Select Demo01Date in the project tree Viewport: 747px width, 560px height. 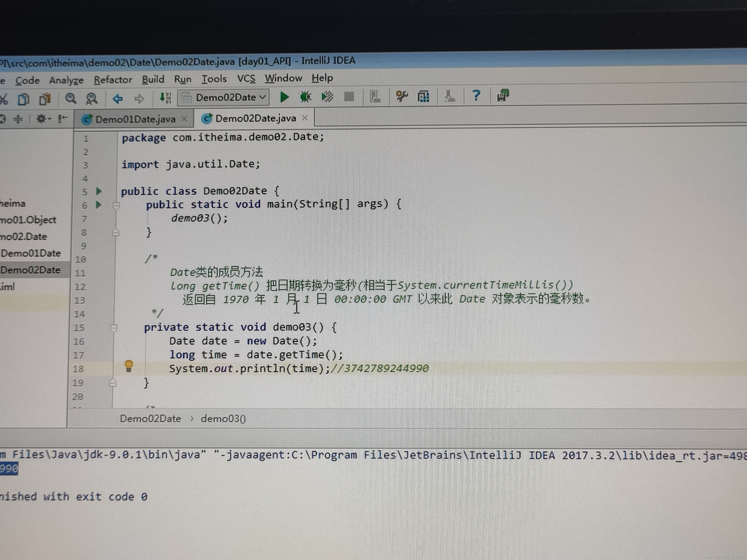coord(31,253)
